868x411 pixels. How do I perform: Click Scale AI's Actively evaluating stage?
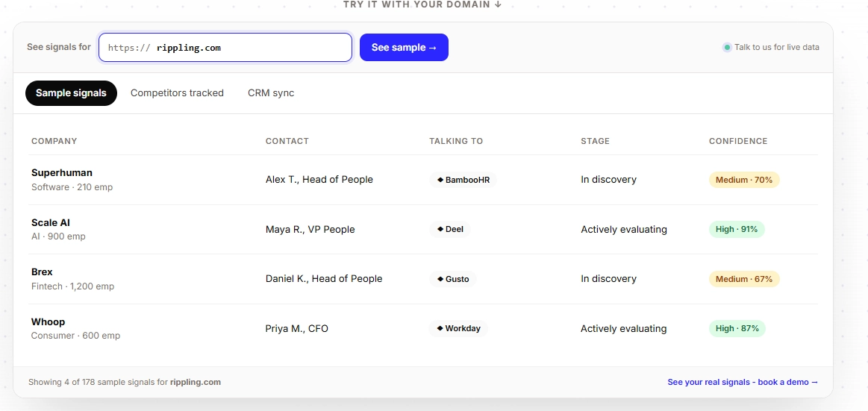click(x=624, y=229)
